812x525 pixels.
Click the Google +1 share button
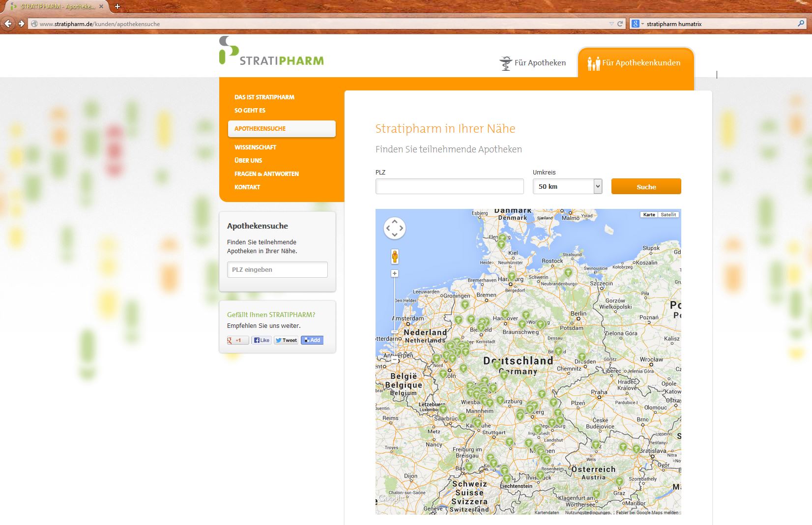[x=238, y=340]
